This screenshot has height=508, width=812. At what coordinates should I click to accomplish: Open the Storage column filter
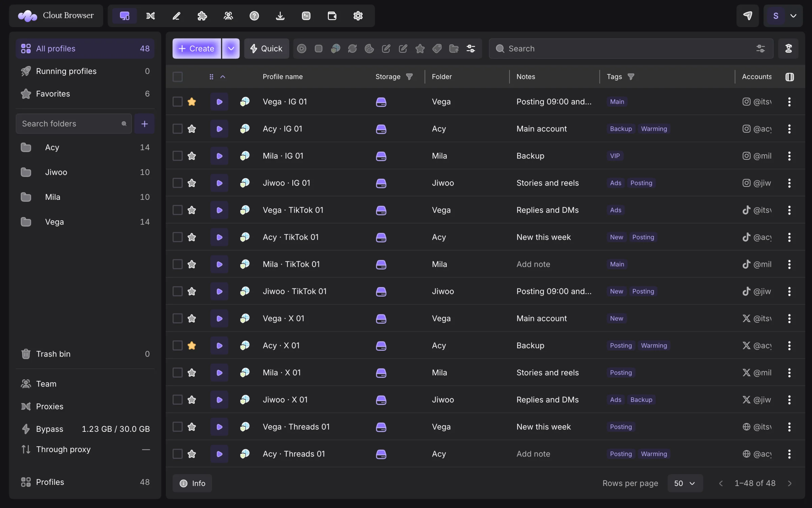[x=409, y=77]
